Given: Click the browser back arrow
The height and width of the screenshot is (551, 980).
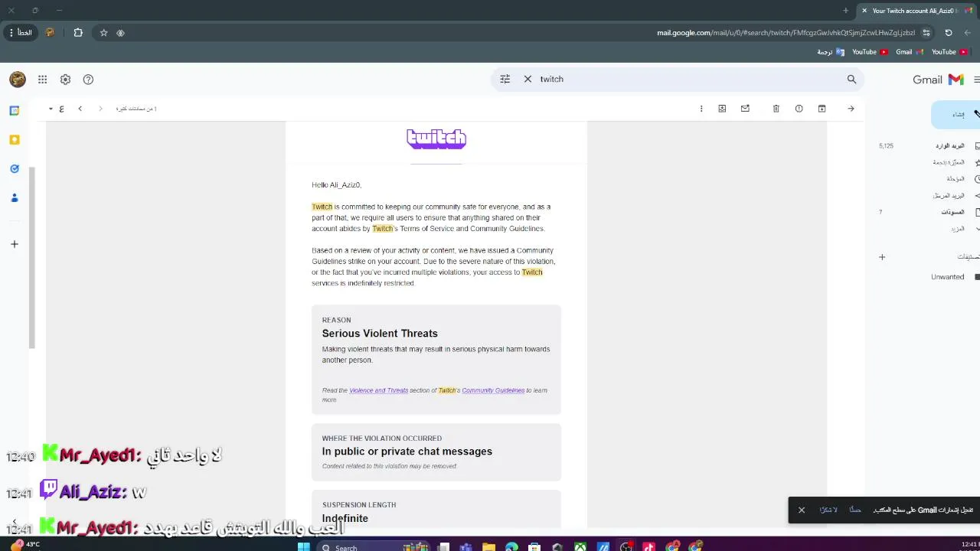Looking at the screenshot, I should (969, 33).
